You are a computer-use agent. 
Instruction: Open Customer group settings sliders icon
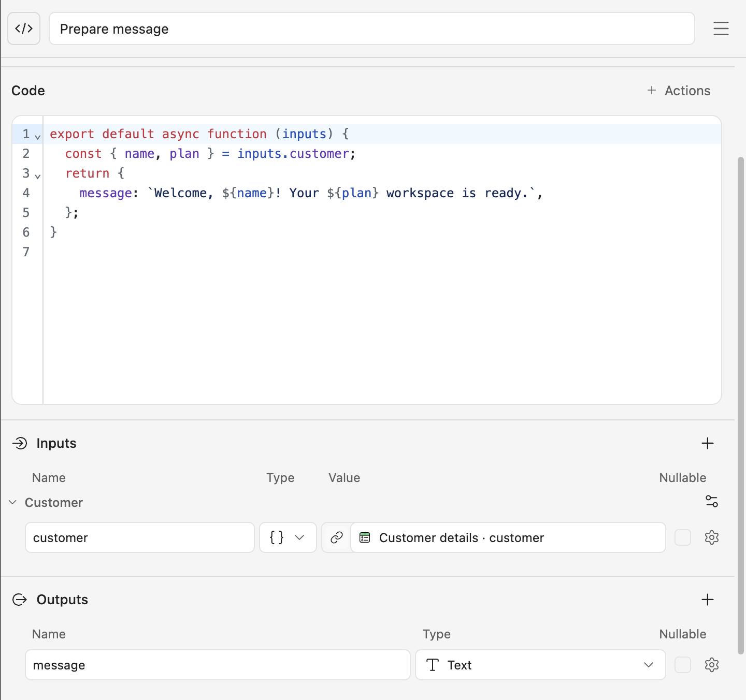coord(711,501)
